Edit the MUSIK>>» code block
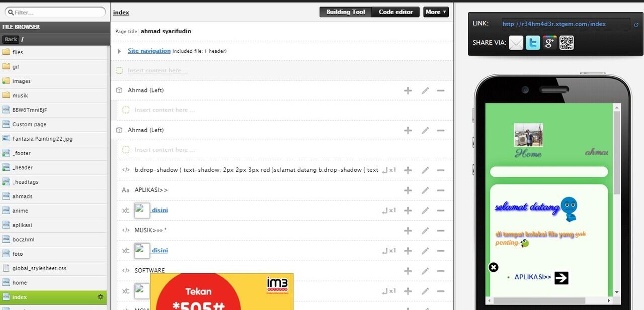Screen dimensions: 644x310 425,231
